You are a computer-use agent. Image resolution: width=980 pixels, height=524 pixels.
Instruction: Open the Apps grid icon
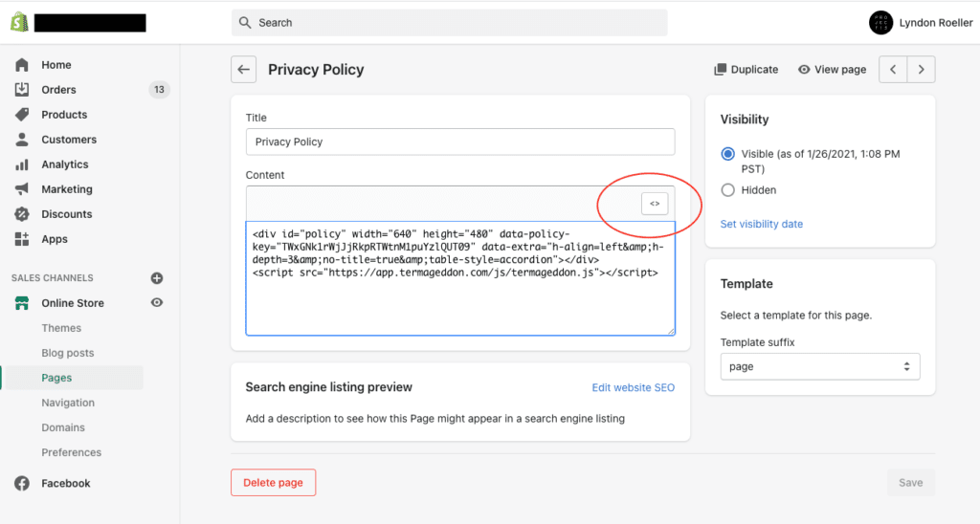tap(22, 239)
